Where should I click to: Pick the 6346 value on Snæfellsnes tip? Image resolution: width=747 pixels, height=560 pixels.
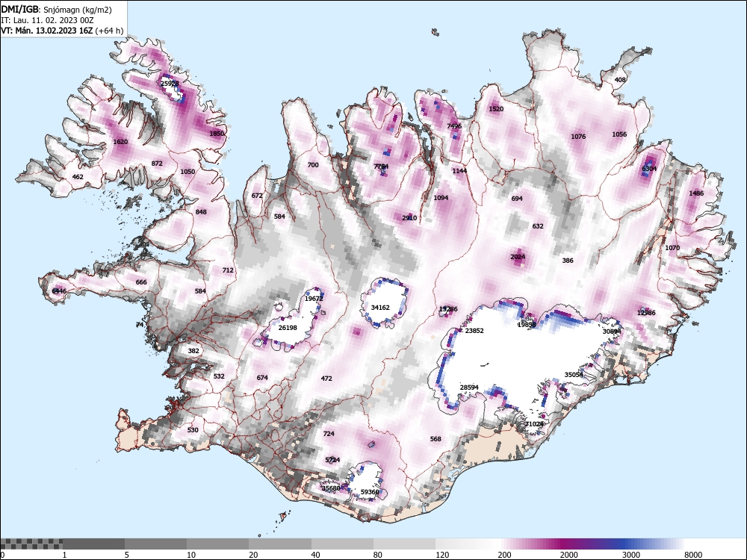pyautogui.click(x=59, y=291)
